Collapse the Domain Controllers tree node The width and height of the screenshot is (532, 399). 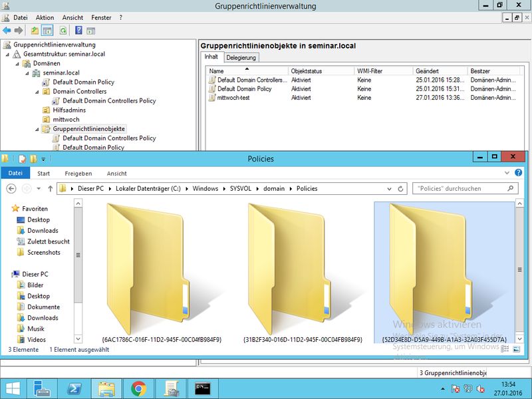pos(37,92)
